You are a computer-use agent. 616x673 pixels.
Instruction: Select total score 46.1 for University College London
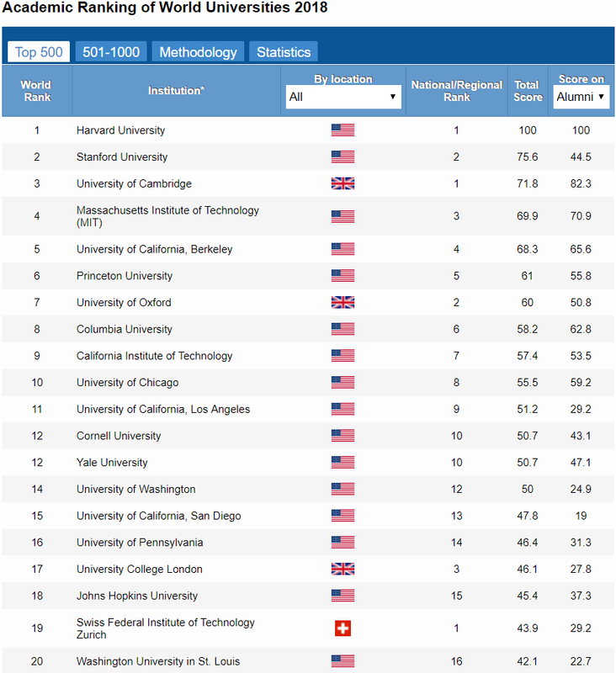[528, 569]
